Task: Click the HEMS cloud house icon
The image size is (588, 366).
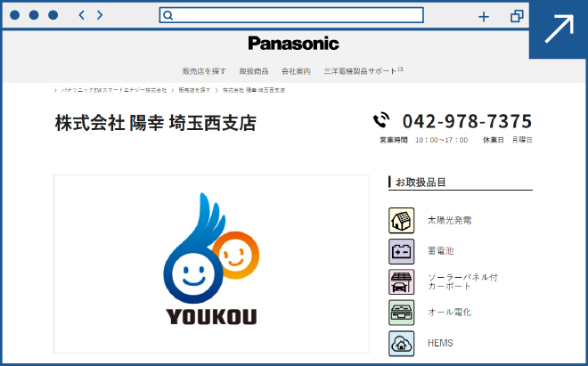Action: 401,343
